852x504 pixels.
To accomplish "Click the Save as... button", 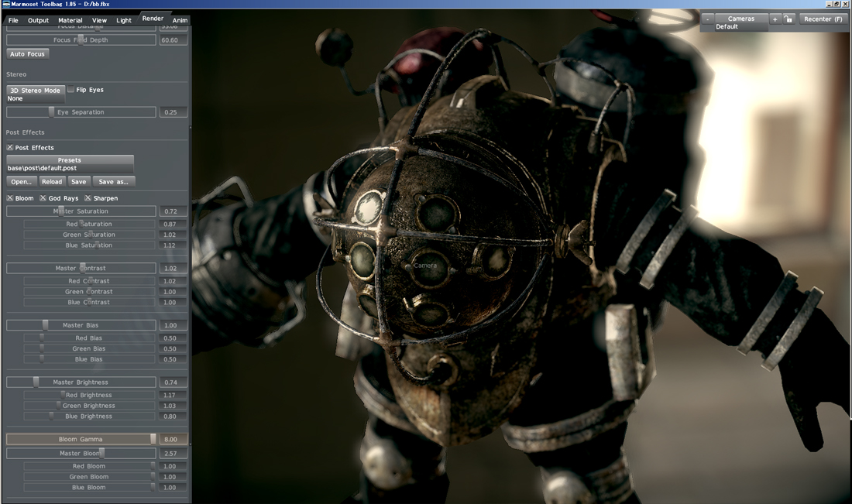I will tap(114, 181).
